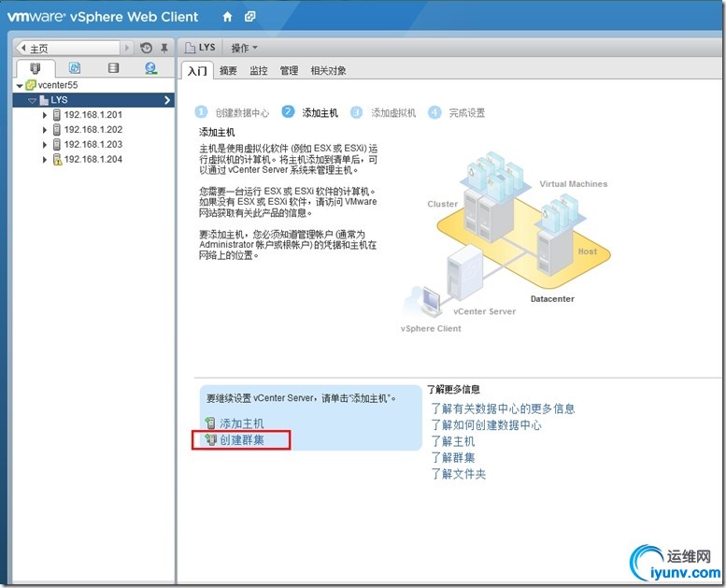Image resolution: width=726 pixels, height=588 pixels.
Task: Expand host 192.168.1.202
Action: (x=45, y=130)
